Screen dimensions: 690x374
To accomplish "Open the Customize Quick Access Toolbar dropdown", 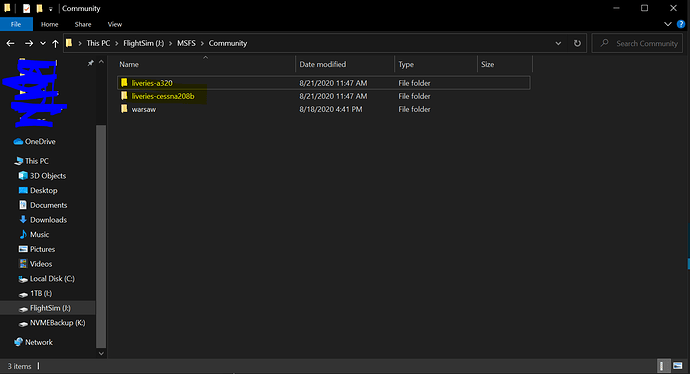I will 51,9.
